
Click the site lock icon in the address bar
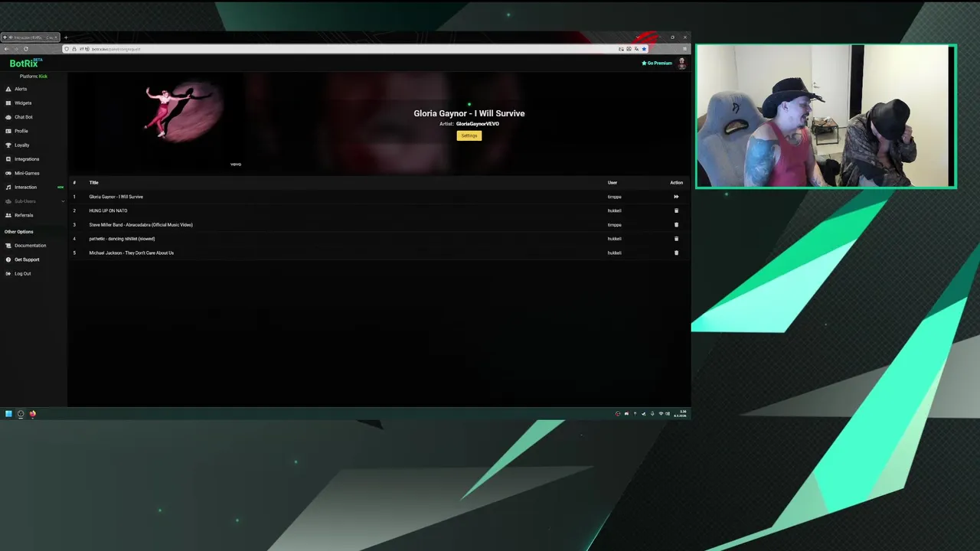pos(73,49)
